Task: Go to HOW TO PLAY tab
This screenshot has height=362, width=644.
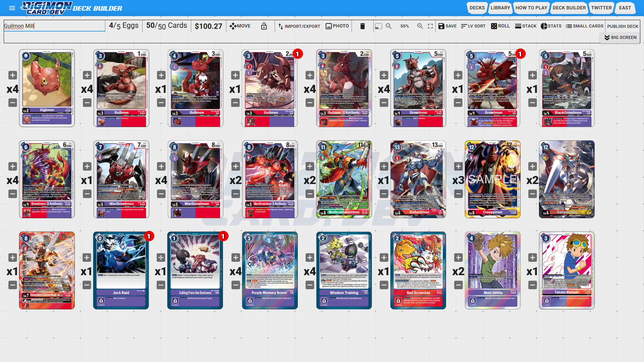Action: pos(531,8)
